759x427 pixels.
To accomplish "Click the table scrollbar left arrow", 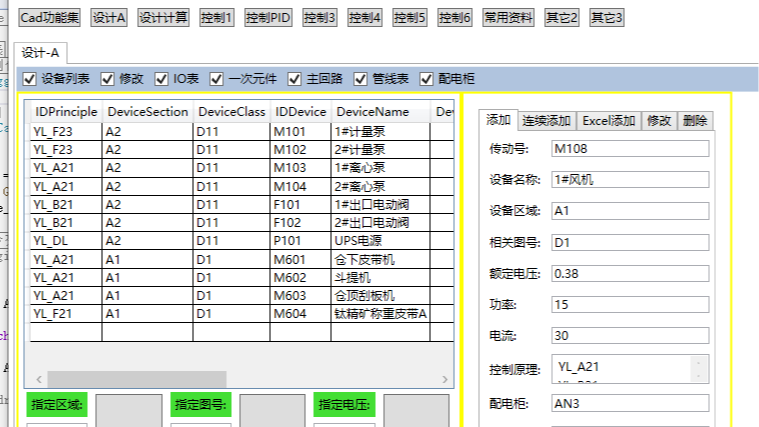I will click(39, 379).
